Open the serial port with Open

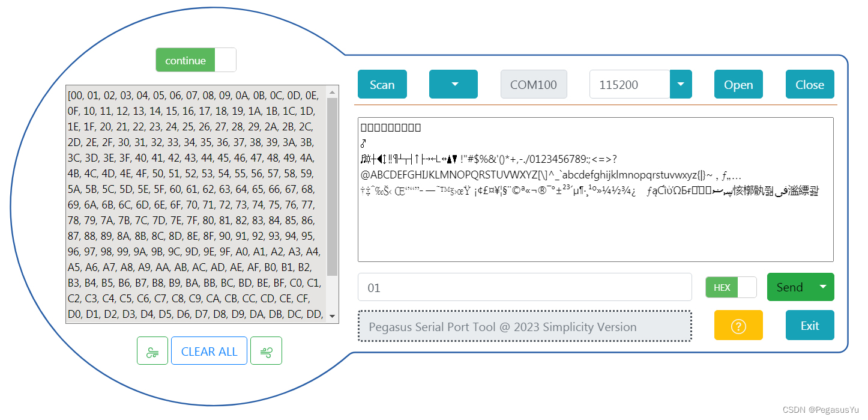coord(738,84)
